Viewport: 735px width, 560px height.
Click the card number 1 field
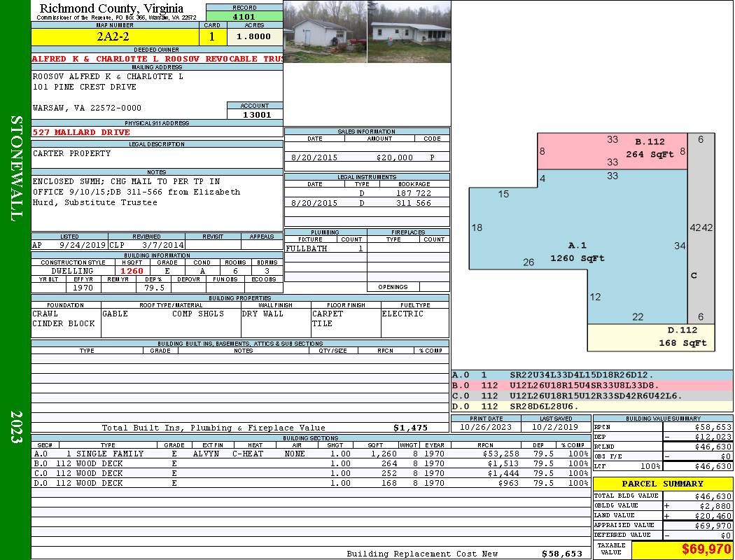(212, 36)
